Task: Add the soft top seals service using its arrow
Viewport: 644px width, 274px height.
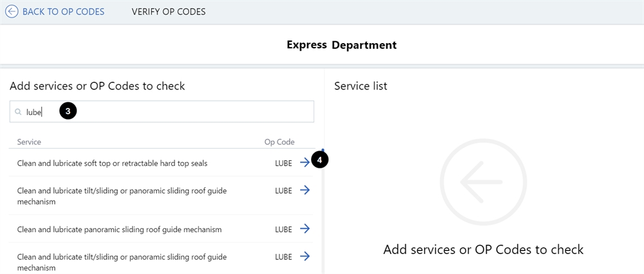Action: pyautogui.click(x=305, y=163)
